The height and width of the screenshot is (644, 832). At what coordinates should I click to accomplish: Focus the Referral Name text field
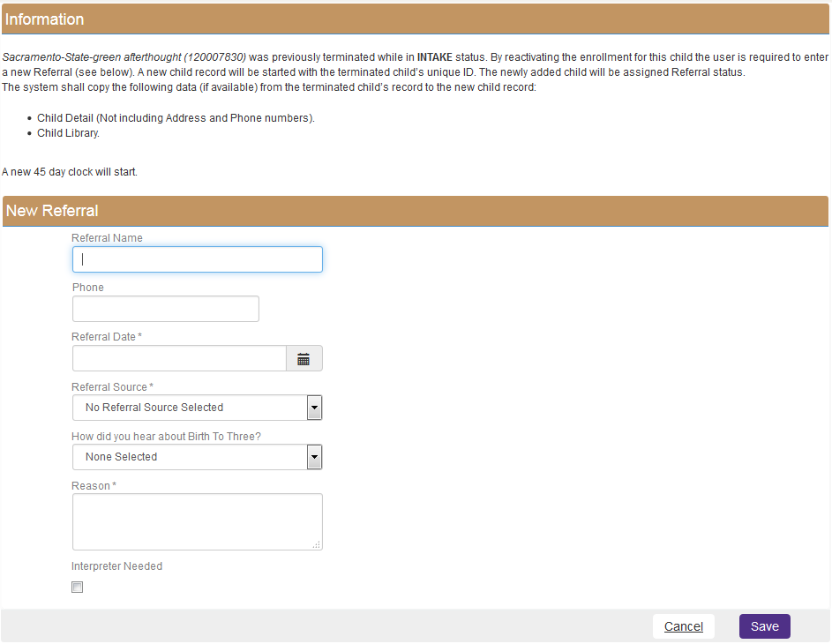(197, 259)
